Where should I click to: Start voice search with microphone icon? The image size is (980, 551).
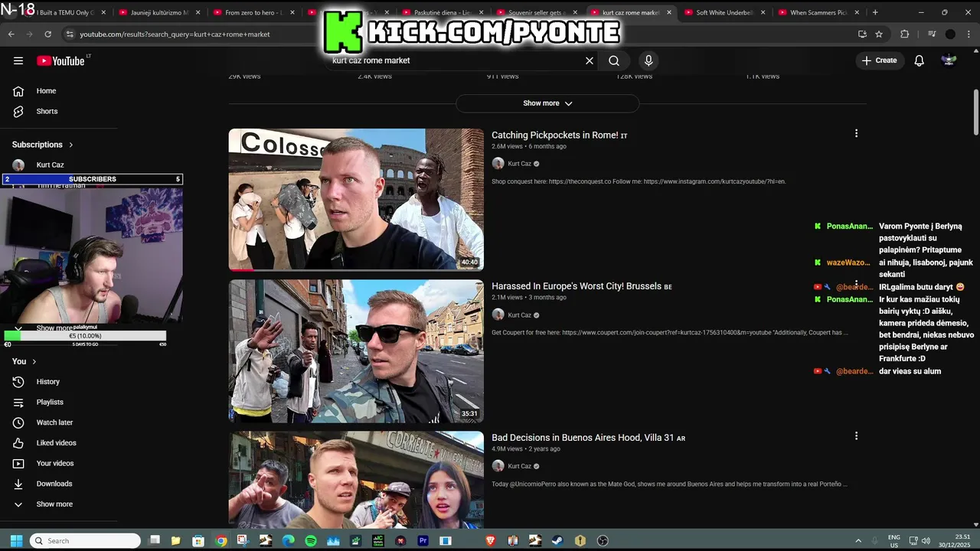(648, 60)
